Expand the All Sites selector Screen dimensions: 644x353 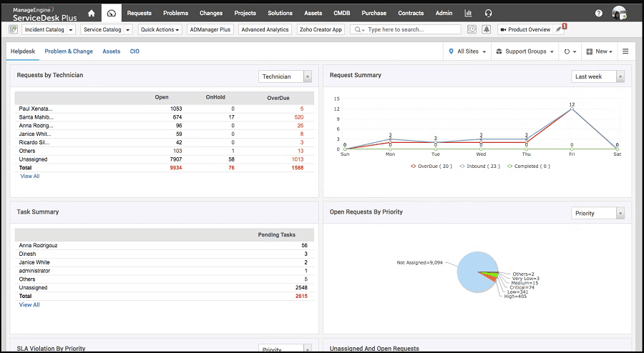pyautogui.click(x=467, y=51)
